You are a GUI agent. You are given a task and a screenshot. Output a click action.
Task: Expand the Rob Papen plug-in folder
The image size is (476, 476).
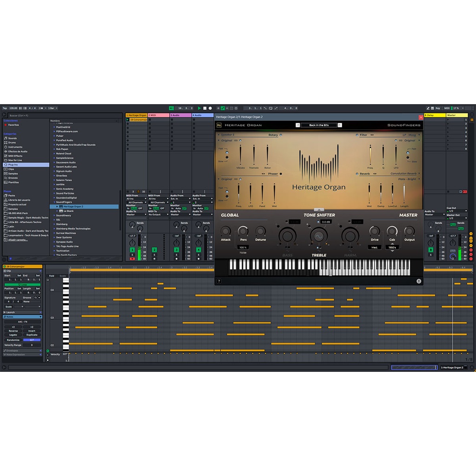click(x=54, y=149)
